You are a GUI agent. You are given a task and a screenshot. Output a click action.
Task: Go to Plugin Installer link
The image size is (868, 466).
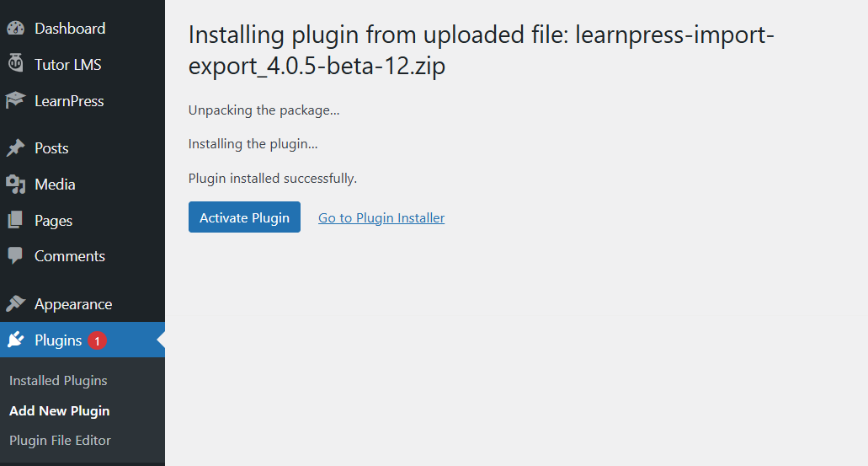381,217
